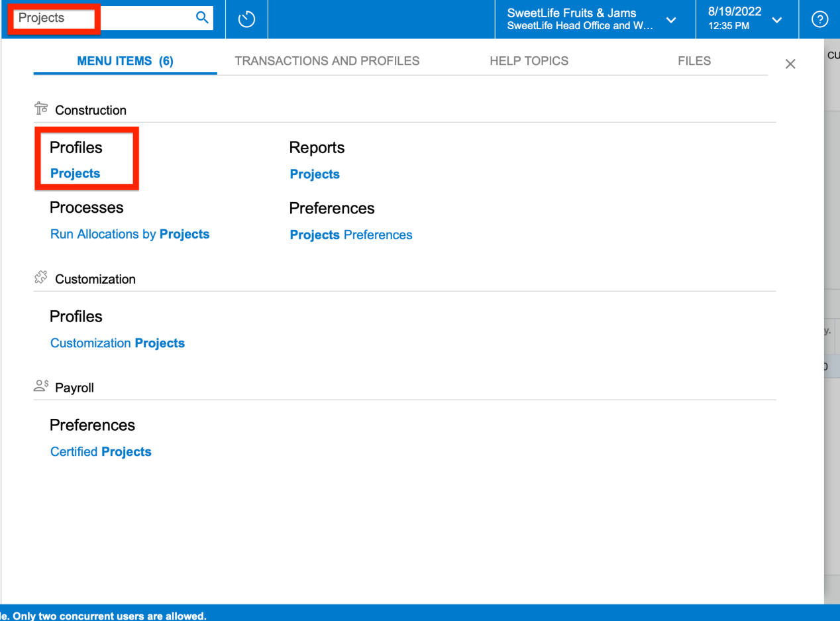Open the Customization Projects link
This screenshot has height=621, width=840.
117,343
